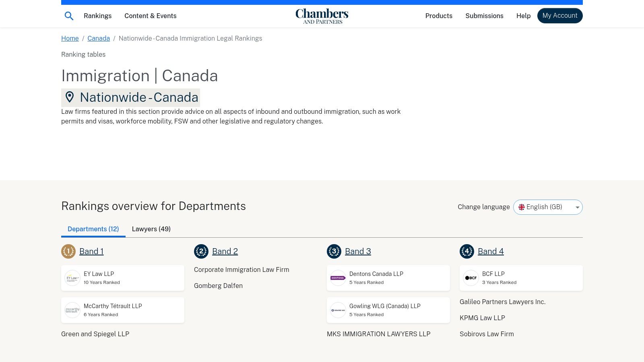Click the Band 1 medal icon
Screen dimensions: 644x362
tap(68, 251)
